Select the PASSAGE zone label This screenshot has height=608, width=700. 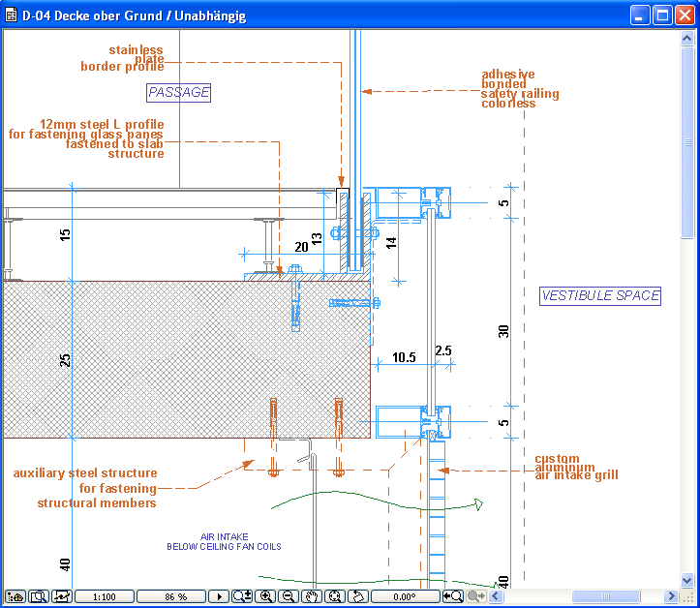tap(178, 92)
